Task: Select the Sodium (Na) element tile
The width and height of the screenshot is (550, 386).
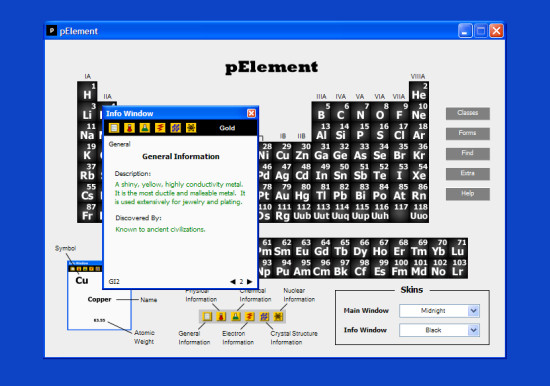Action: click(87, 132)
